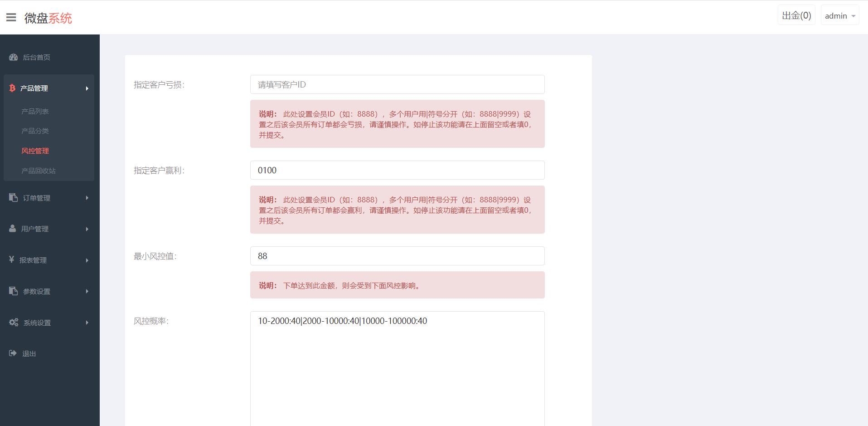Expand the 报表管理 submenu arrow
The width and height of the screenshot is (868, 426).
[x=87, y=260]
